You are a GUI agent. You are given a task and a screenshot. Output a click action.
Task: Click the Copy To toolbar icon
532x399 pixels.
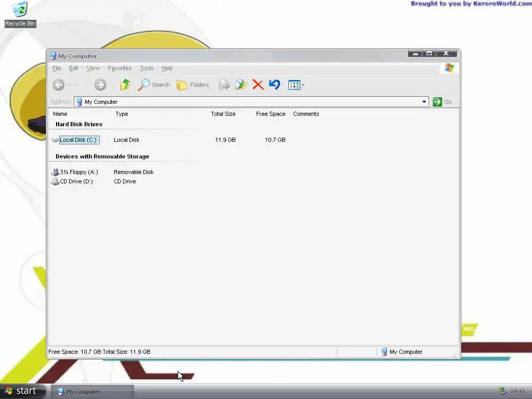pyautogui.click(x=241, y=85)
